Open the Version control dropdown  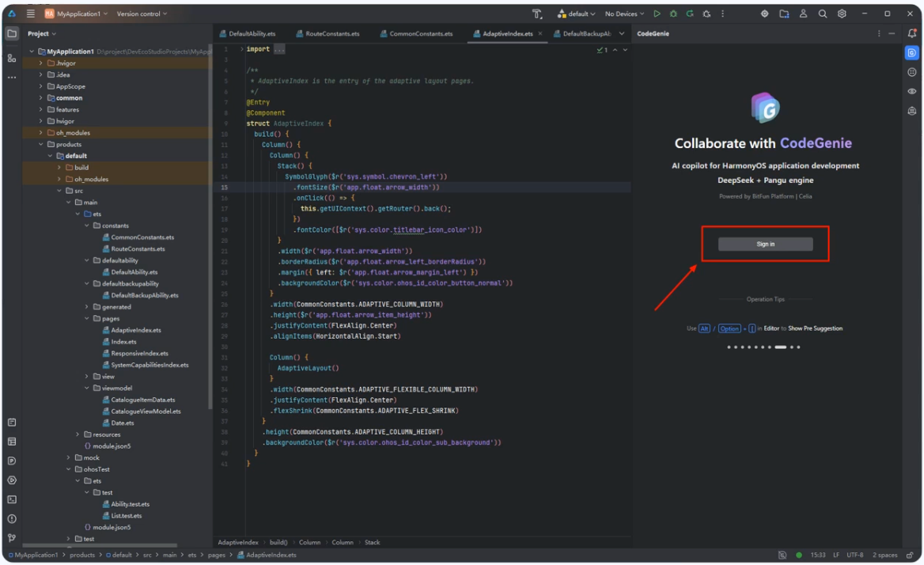tap(142, 13)
